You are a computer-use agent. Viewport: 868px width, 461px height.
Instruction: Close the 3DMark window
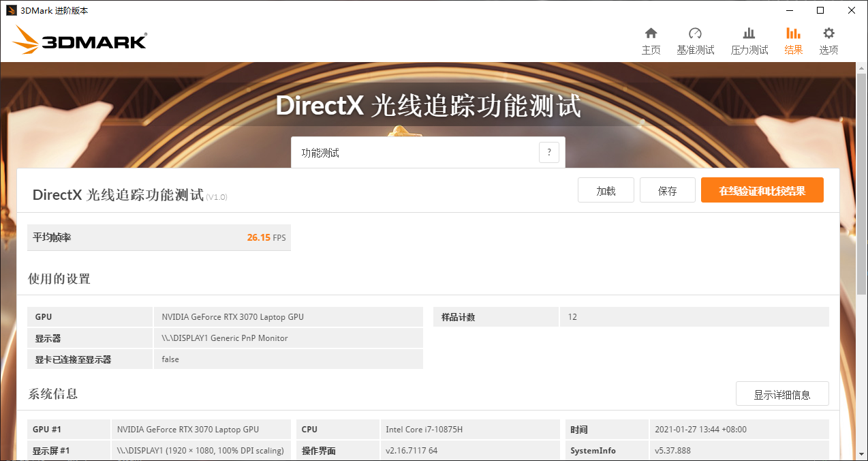pyautogui.click(x=852, y=10)
